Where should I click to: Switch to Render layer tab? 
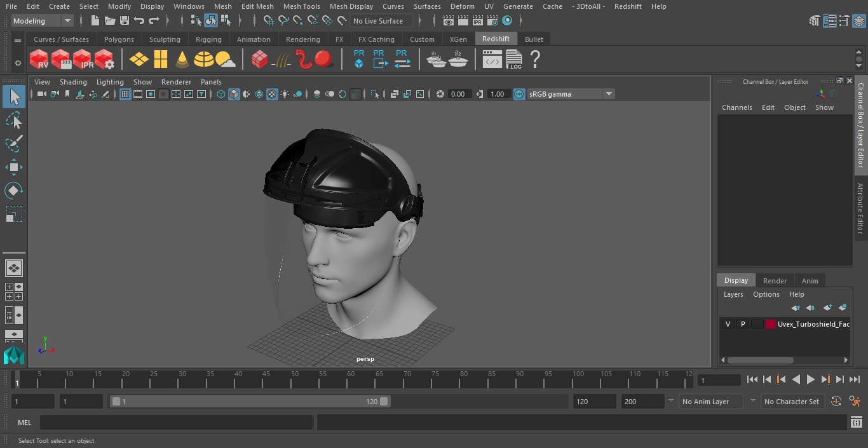(x=775, y=281)
